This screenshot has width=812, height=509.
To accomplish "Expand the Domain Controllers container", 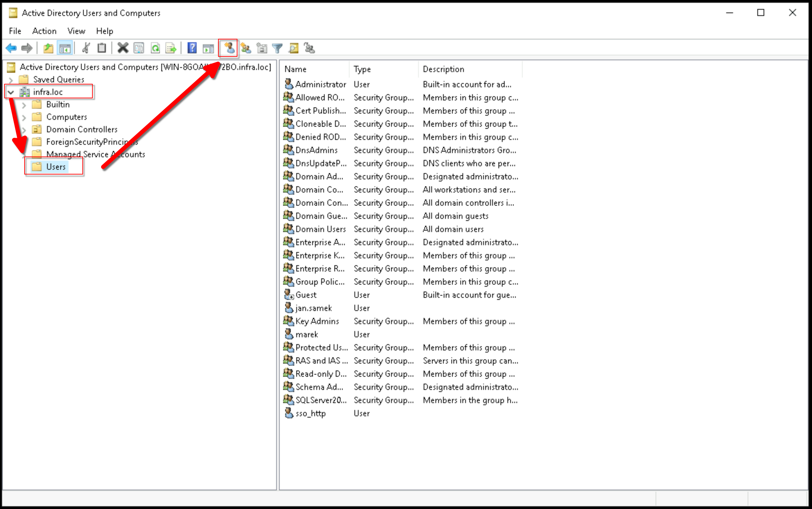I will [24, 129].
